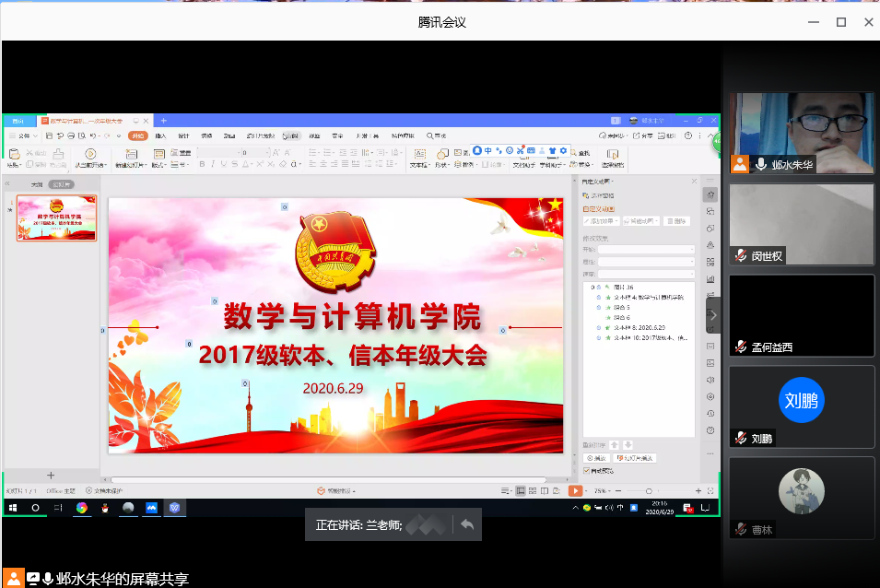Image resolution: width=880 pixels, height=588 pixels.
Task: Click the text box tool in the ribbon
Action: click(x=418, y=156)
